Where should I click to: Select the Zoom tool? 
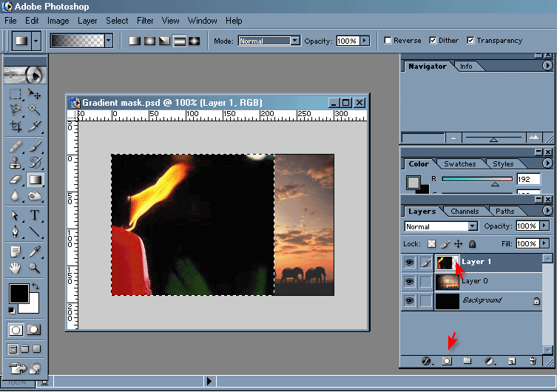click(34, 268)
